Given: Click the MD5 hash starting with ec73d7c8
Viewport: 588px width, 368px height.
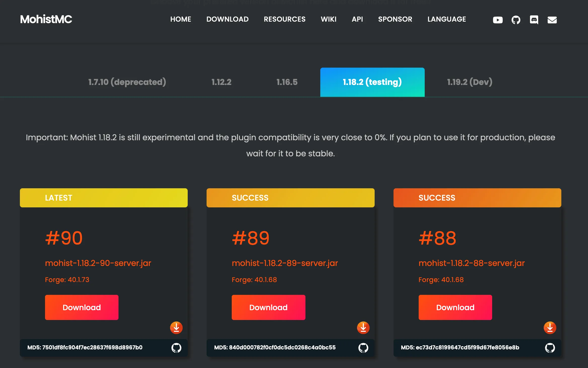Looking at the screenshot, I should click(x=460, y=347).
